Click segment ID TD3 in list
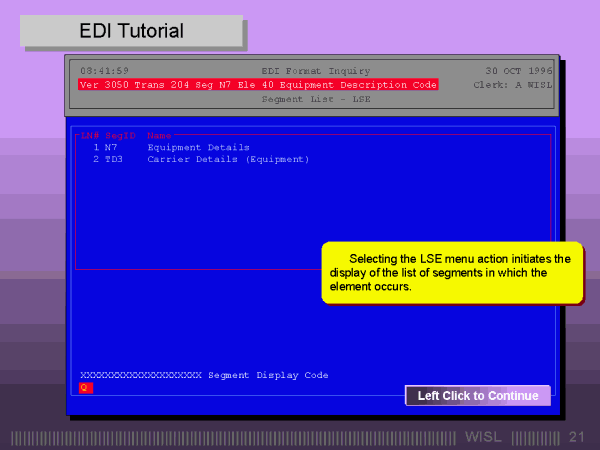 [x=113, y=159]
